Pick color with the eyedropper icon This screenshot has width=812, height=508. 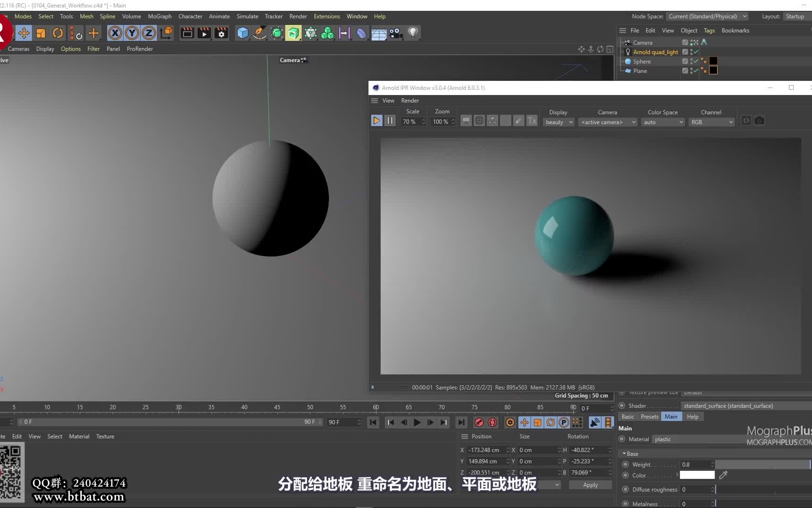[x=724, y=475]
